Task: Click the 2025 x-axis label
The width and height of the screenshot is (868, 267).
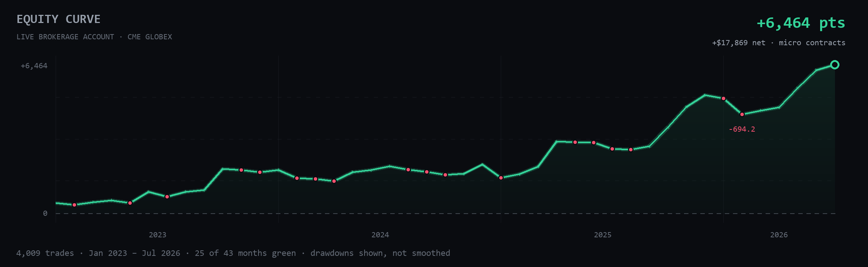Action: click(603, 235)
